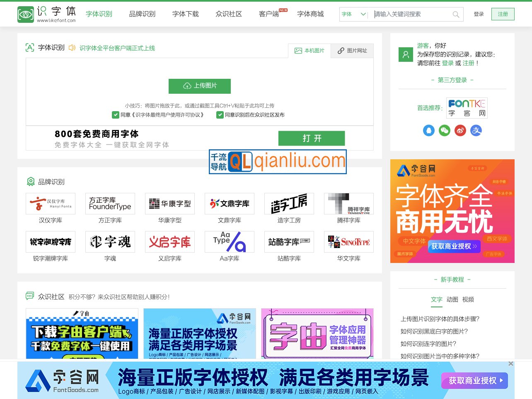Dismiss the bottom advertisement banner
Viewport: 532px width, 399px height.
(x=511, y=364)
